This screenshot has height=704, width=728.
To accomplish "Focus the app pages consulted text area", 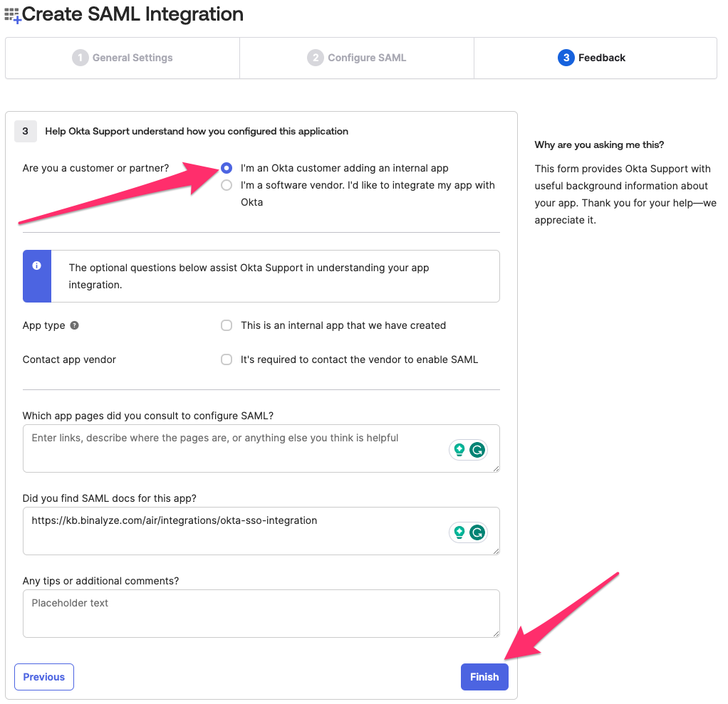I will coord(235,448).
